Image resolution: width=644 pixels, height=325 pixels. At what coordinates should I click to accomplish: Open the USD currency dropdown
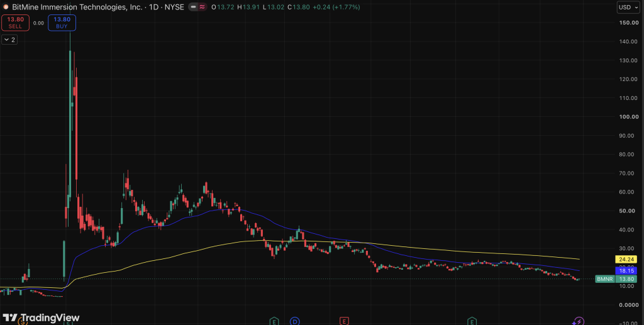(x=629, y=8)
